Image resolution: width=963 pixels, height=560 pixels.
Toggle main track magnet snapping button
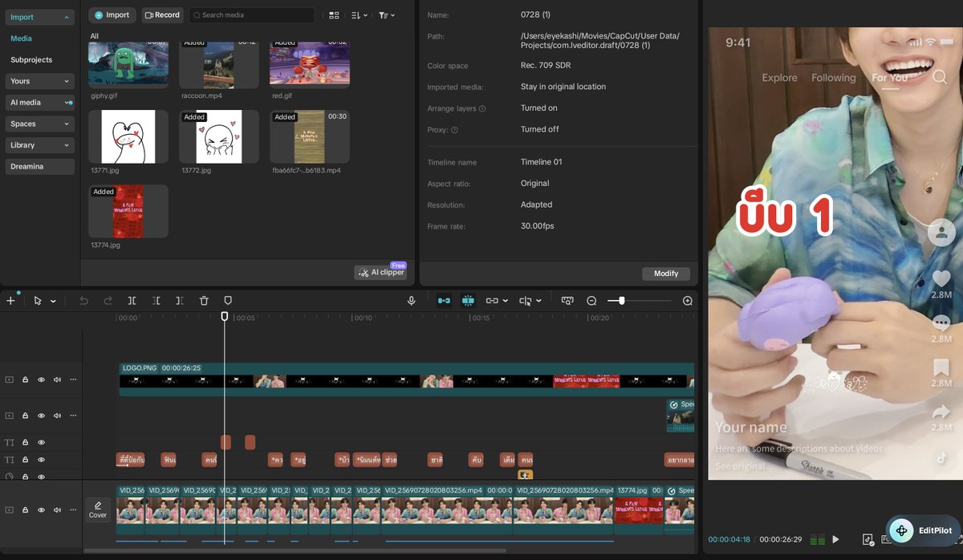pos(444,301)
